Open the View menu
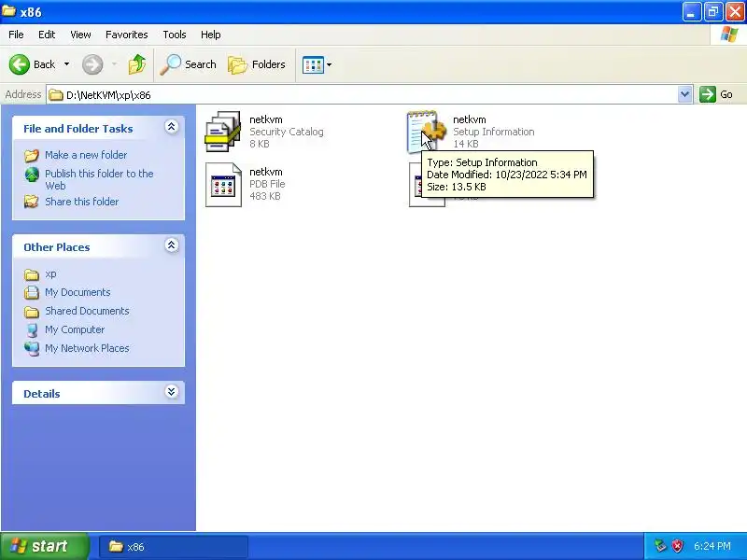The width and height of the screenshot is (747, 560). (x=80, y=35)
